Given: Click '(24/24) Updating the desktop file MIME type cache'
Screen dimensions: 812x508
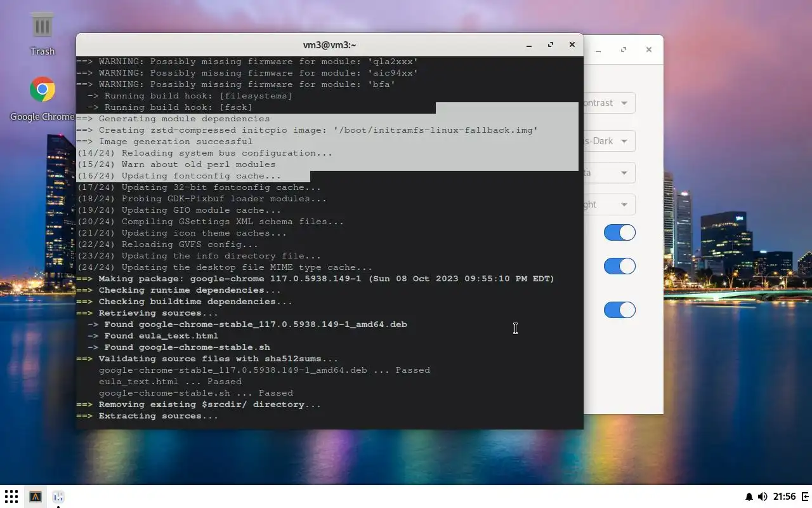Looking at the screenshot, I should pyautogui.click(x=225, y=267).
